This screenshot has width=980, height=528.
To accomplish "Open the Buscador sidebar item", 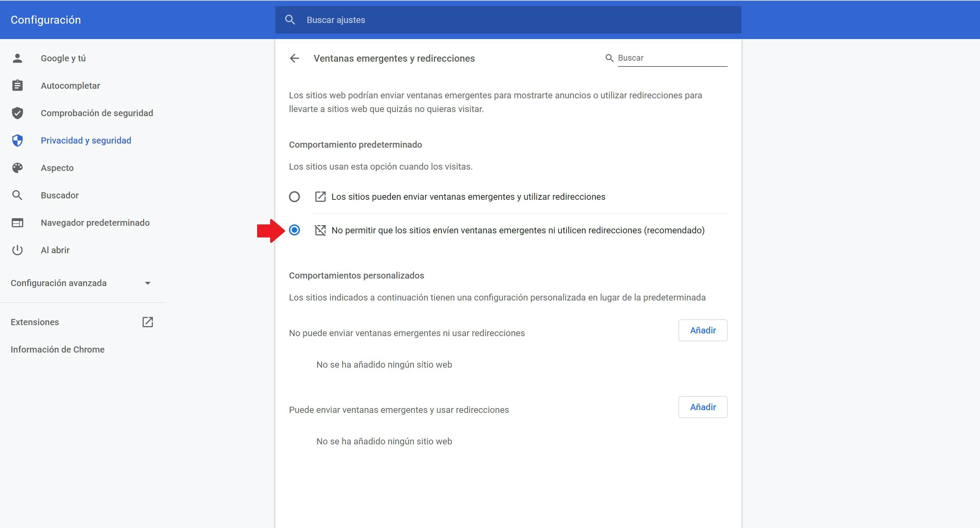I will tap(60, 195).
